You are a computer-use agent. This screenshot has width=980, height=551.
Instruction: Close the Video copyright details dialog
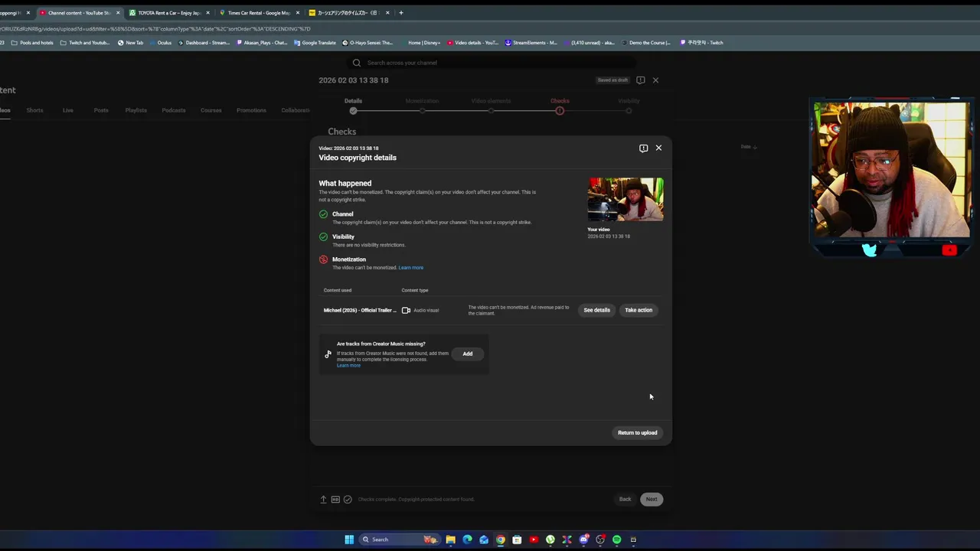coord(658,148)
